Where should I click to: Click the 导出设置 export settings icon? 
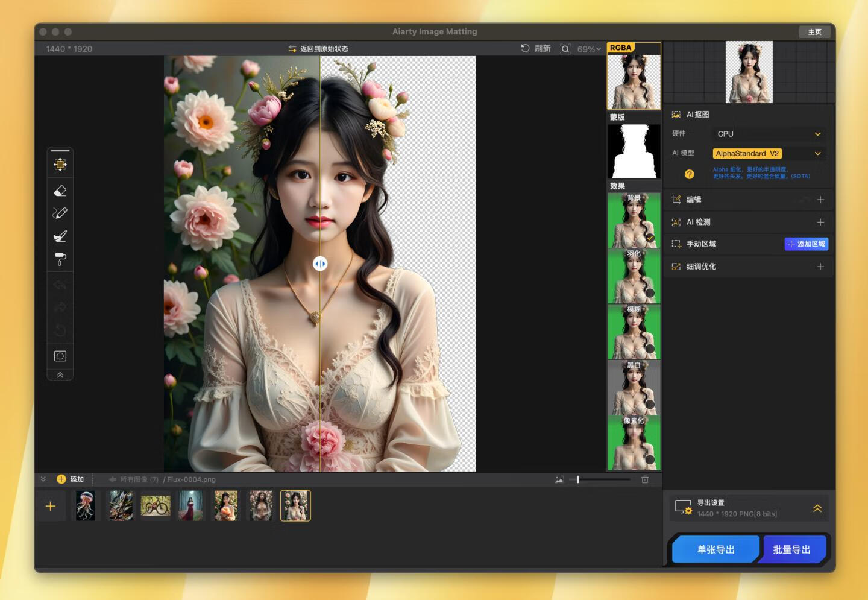(683, 507)
